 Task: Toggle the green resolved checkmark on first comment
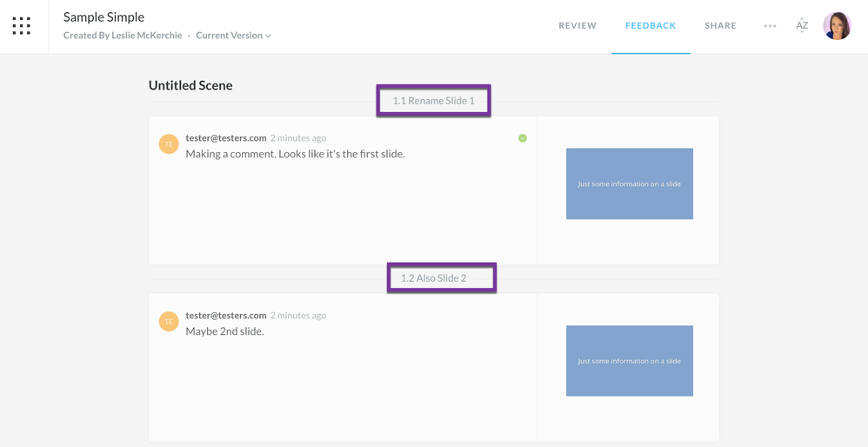[523, 138]
